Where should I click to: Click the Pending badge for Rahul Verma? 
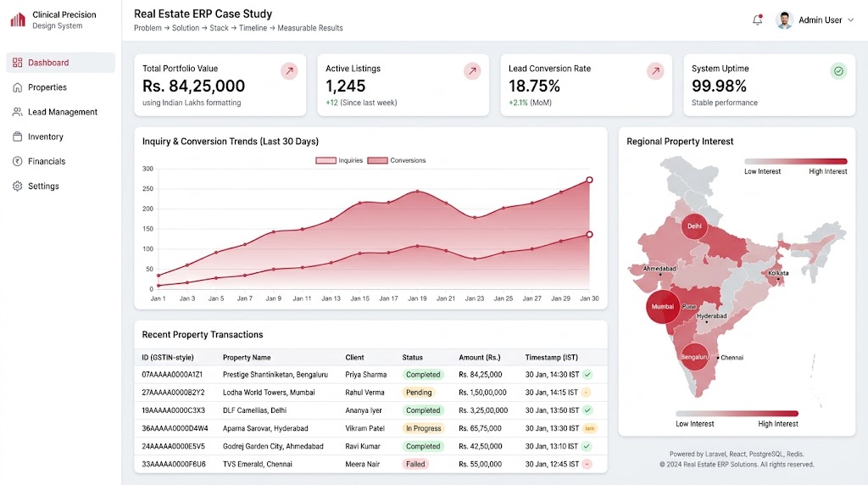[x=419, y=393]
